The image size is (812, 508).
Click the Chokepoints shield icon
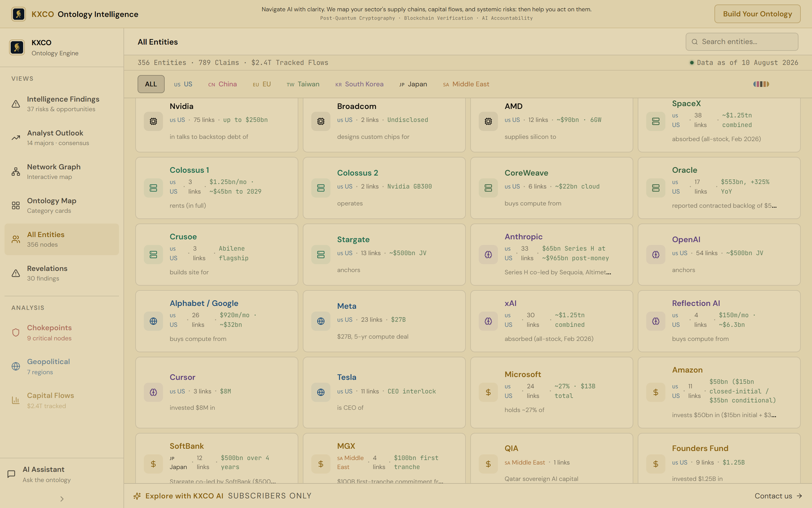(16, 333)
